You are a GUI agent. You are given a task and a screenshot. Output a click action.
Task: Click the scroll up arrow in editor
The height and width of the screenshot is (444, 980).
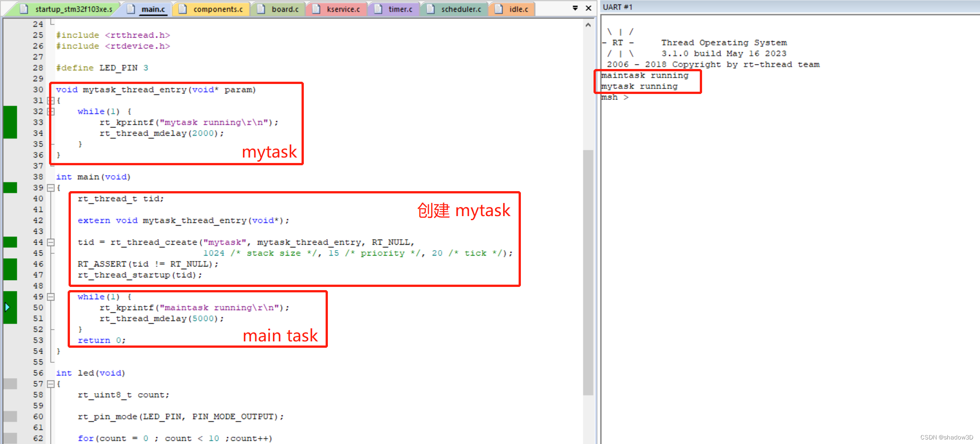click(589, 25)
